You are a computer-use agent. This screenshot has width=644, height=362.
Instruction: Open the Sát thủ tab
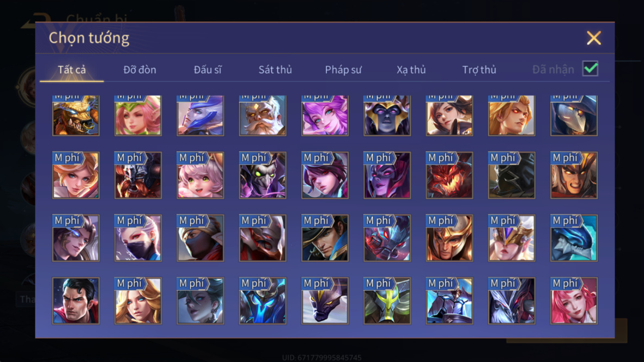point(275,69)
